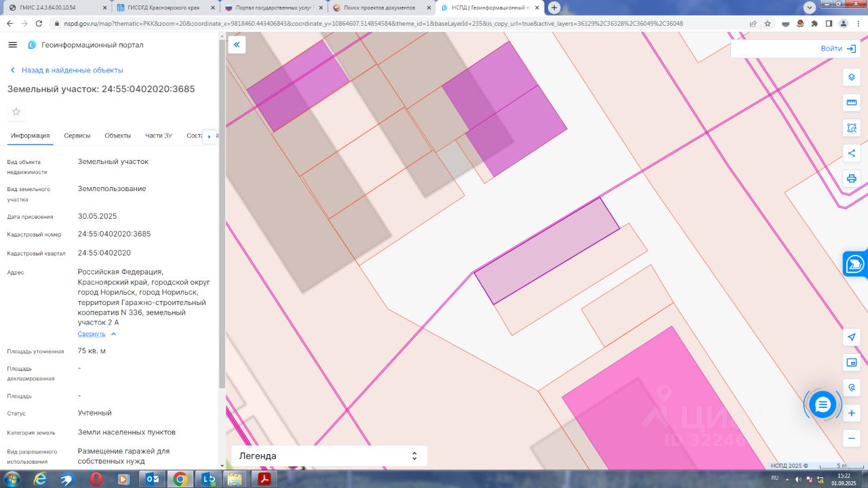The height and width of the screenshot is (488, 868).
Task: Click the RU language indicator in tray
Action: tap(775, 479)
